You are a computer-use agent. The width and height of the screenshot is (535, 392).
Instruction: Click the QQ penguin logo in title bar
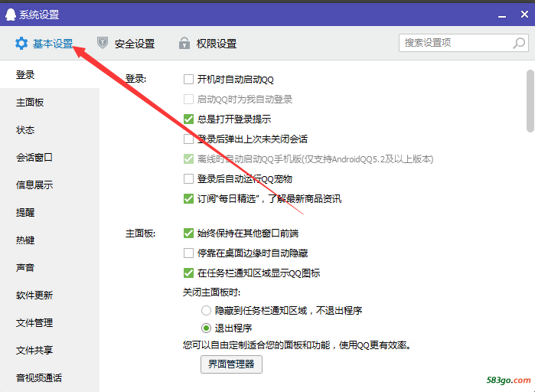[x=11, y=15]
